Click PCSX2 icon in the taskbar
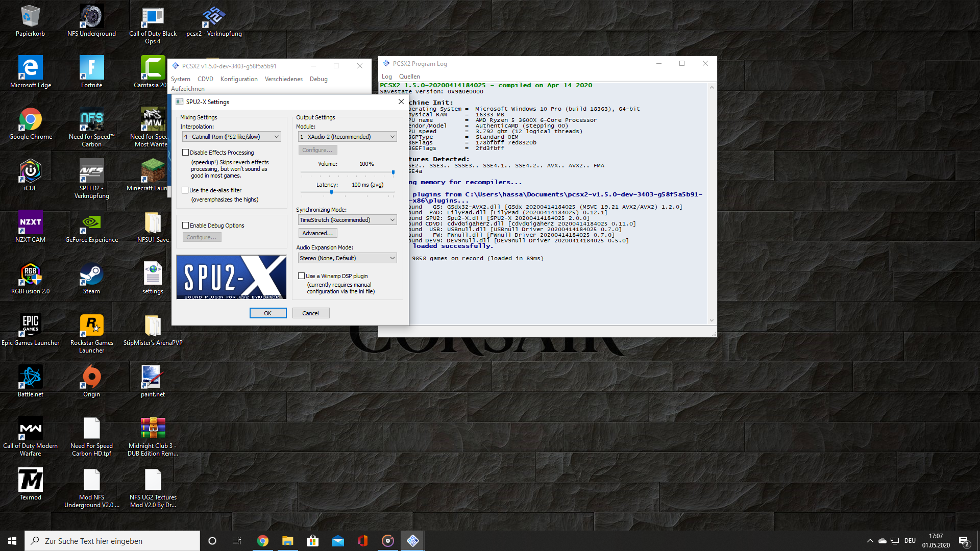The width and height of the screenshot is (980, 551). [413, 541]
